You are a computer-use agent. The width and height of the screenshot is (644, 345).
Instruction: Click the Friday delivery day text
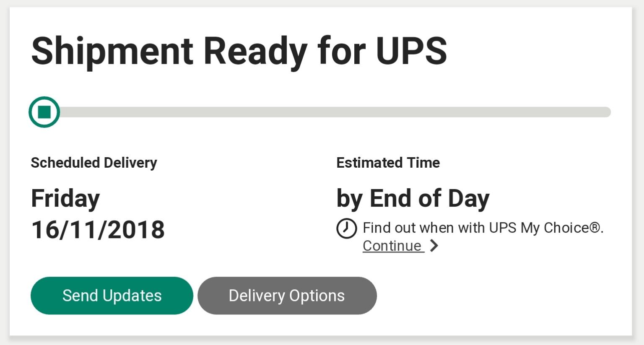point(65,199)
